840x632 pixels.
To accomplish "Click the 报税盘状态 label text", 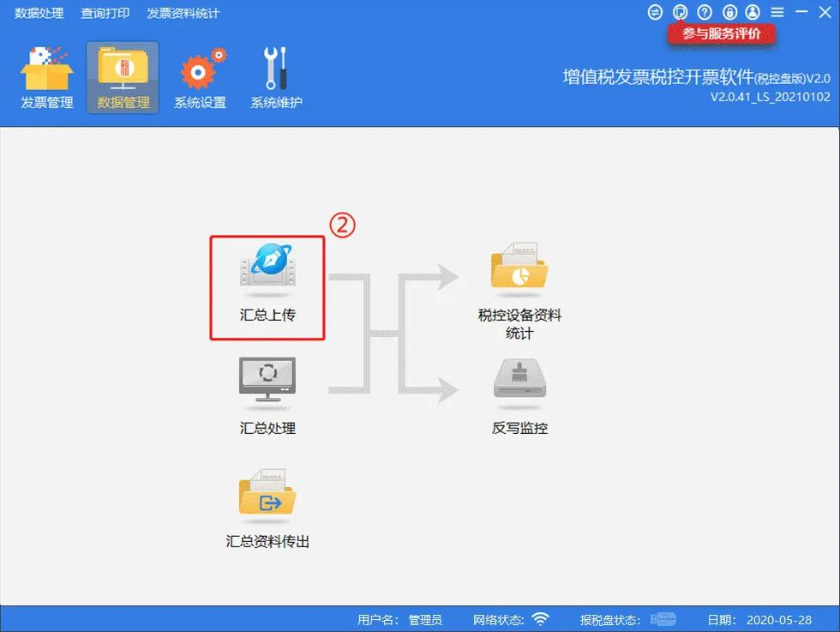I will [610, 620].
